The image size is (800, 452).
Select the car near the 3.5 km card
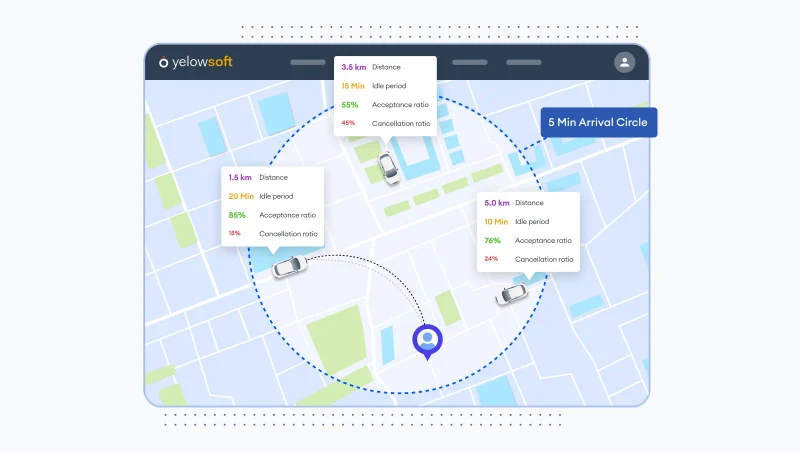(x=388, y=167)
